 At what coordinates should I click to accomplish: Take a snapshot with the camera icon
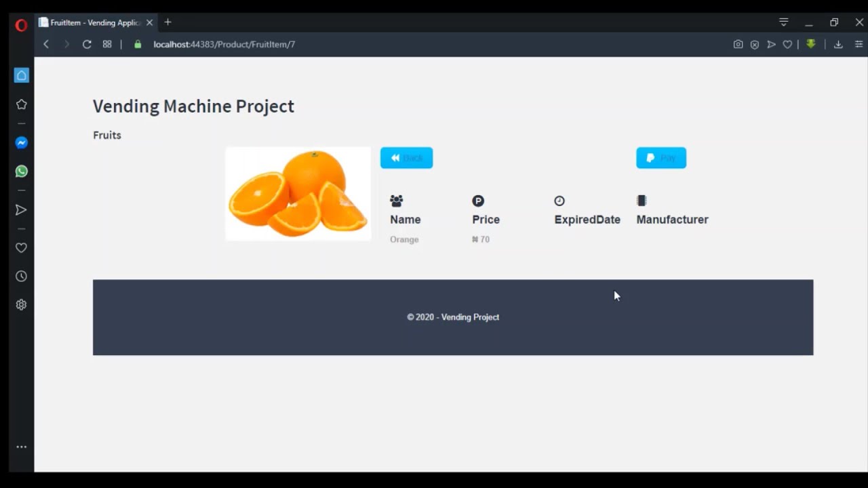[738, 44]
